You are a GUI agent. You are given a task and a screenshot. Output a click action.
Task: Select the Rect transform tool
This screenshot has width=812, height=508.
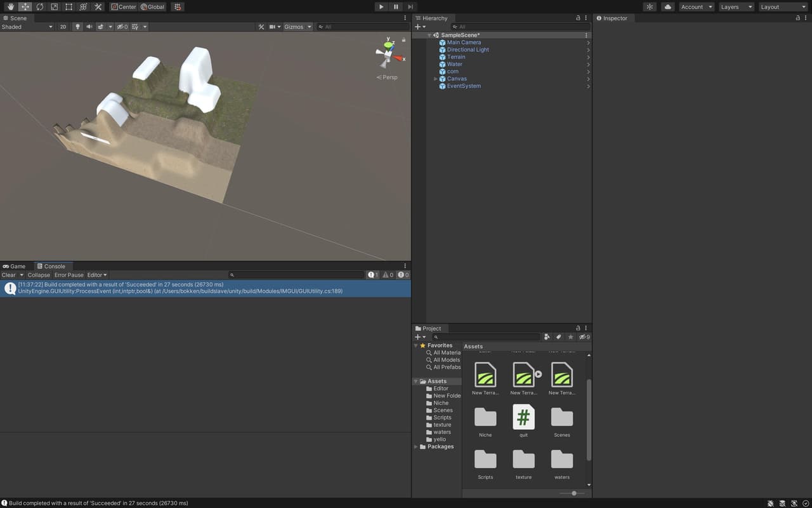click(x=69, y=7)
